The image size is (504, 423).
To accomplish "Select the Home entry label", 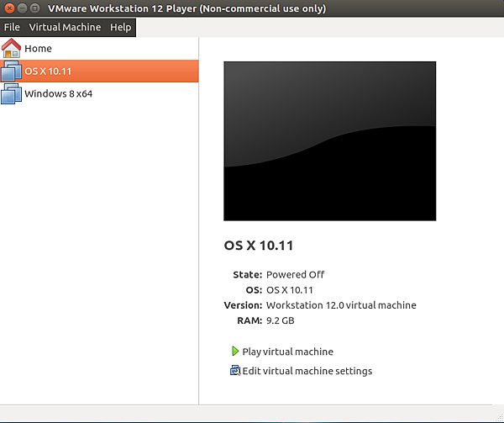I will pyautogui.click(x=39, y=49).
